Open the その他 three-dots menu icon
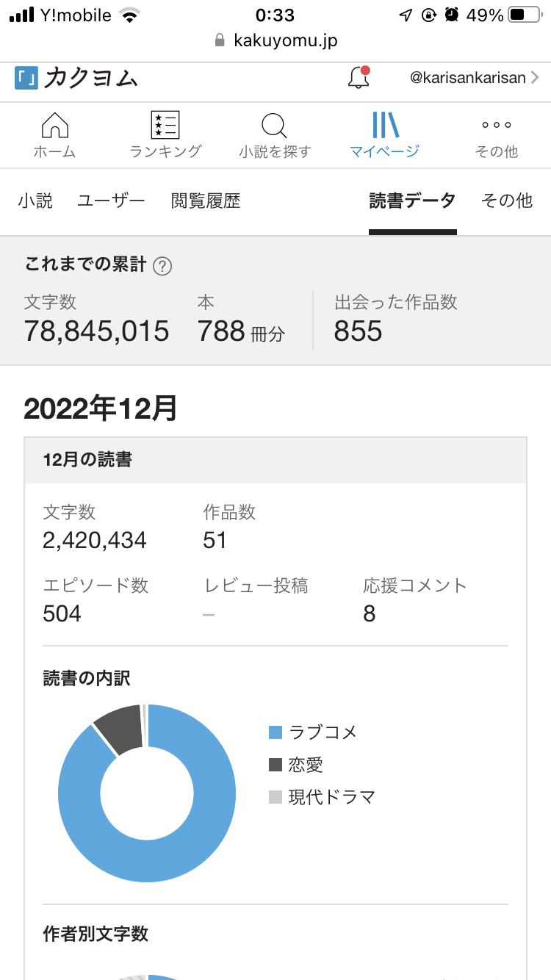 (497, 126)
